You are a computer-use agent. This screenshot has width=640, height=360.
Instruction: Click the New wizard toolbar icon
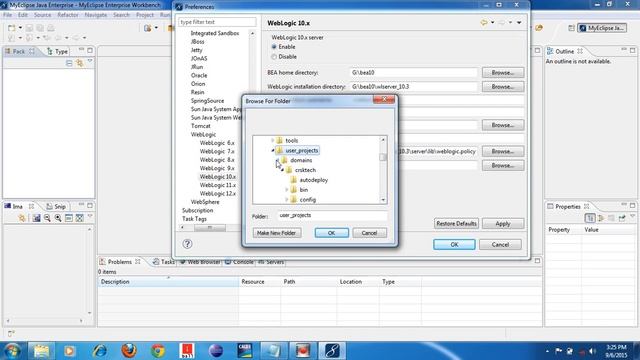[12, 28]
